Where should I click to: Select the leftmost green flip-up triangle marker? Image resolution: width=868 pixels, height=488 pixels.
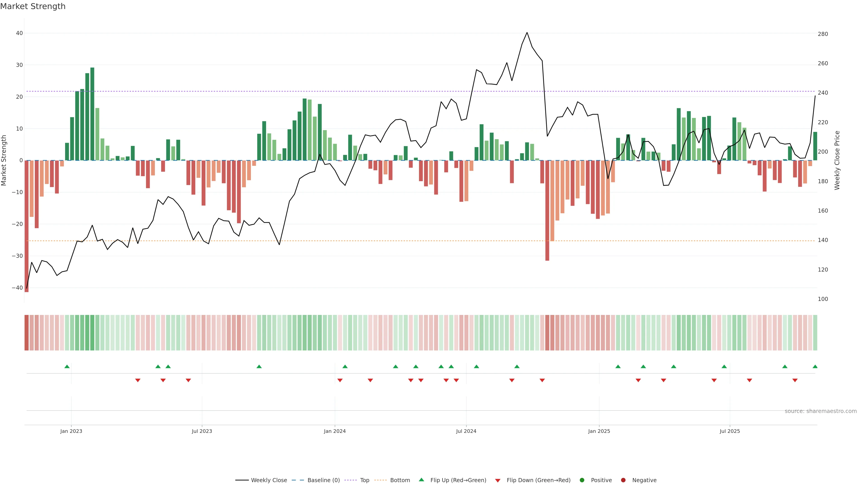(67, 366)
